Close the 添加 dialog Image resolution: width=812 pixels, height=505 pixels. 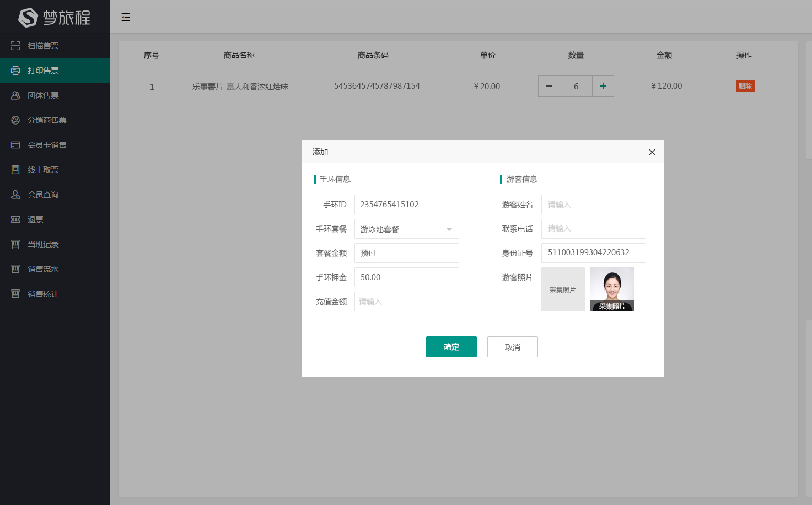click(x=652, y=152)
